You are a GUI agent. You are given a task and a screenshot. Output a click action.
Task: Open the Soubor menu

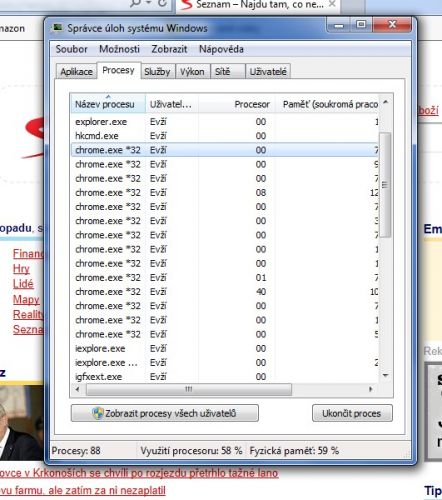coord(71,49)
